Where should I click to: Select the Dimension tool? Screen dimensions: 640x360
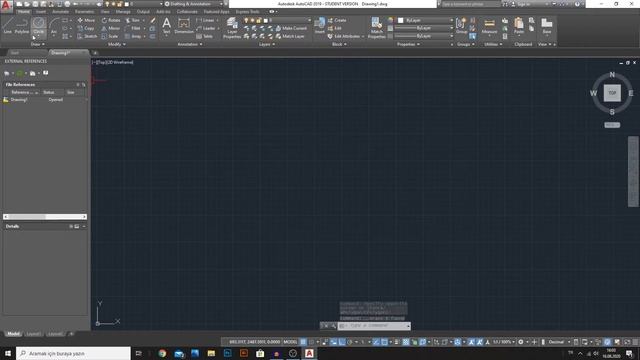pos(184,25)
